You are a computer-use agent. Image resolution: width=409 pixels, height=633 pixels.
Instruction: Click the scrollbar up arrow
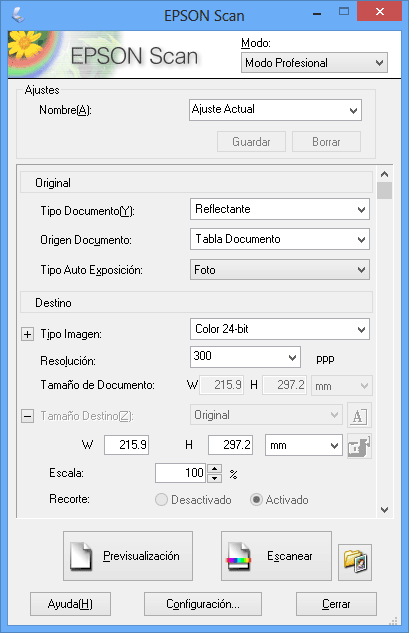click(x=384, y=174)
